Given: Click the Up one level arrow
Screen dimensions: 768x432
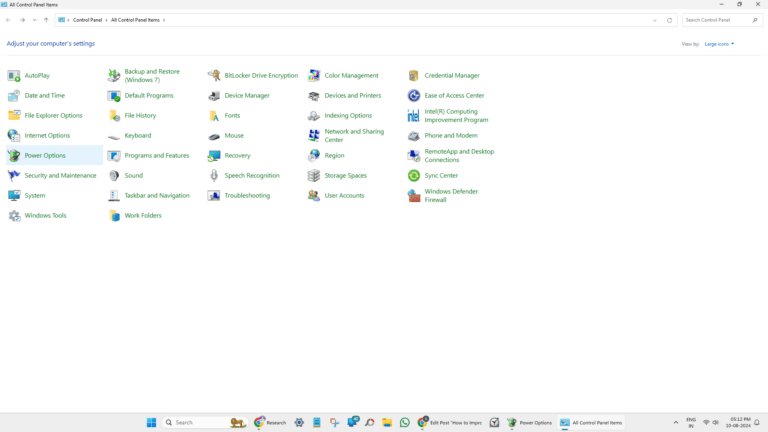Looking at the screenshot, I should (x=46, y=20).
